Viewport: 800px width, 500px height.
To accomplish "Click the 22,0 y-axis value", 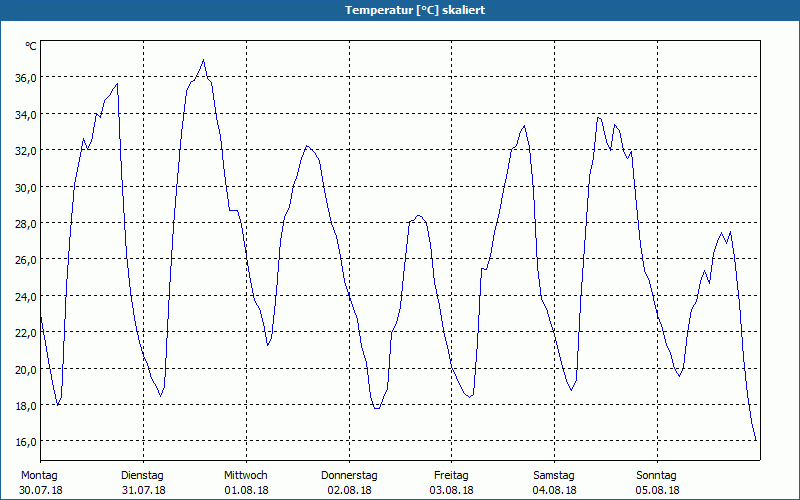I will click(x=26, y=333).
